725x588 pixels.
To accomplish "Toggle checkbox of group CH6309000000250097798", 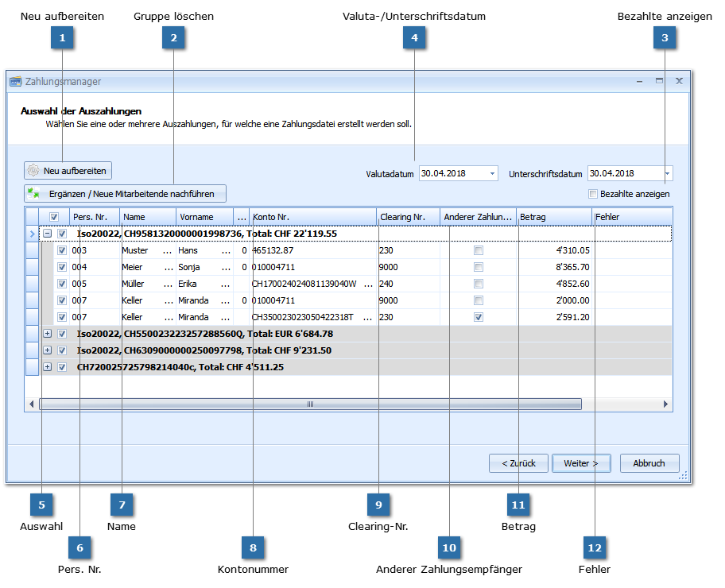I will 62,350.
